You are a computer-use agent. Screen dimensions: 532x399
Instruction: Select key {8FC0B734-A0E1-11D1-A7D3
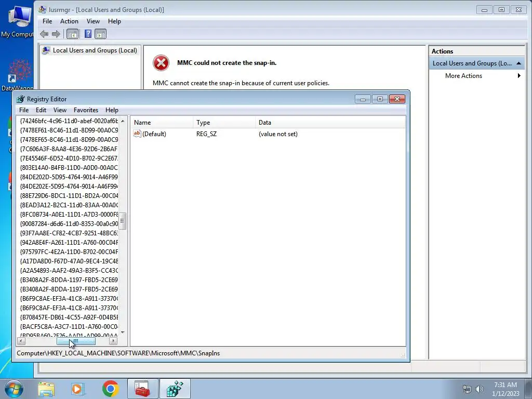69,215
